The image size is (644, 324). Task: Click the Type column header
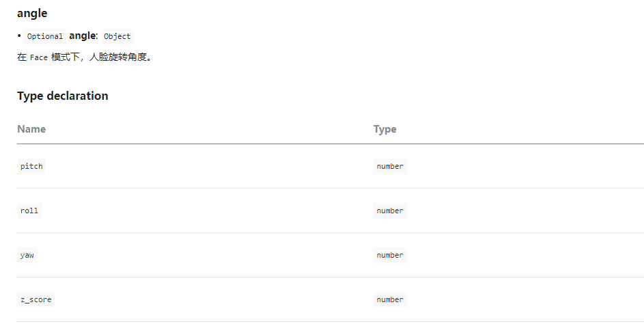pos(385,129)
